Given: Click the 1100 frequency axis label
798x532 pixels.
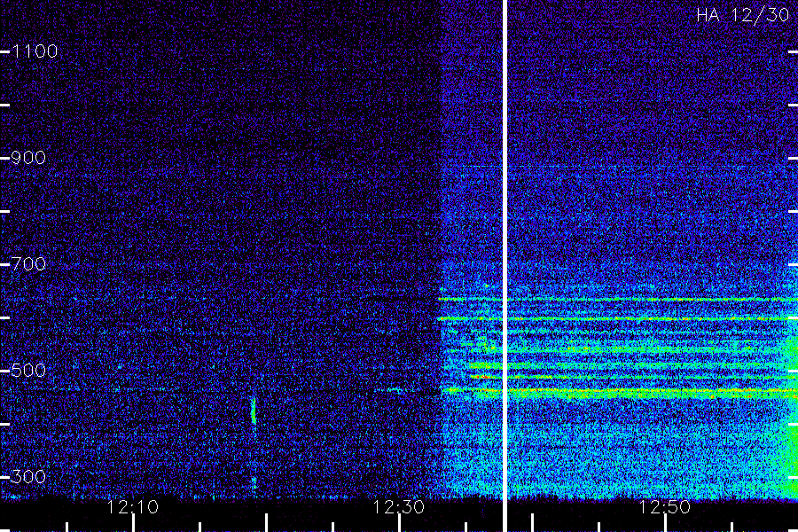Looking at the screenshot, I should (35, 51).
